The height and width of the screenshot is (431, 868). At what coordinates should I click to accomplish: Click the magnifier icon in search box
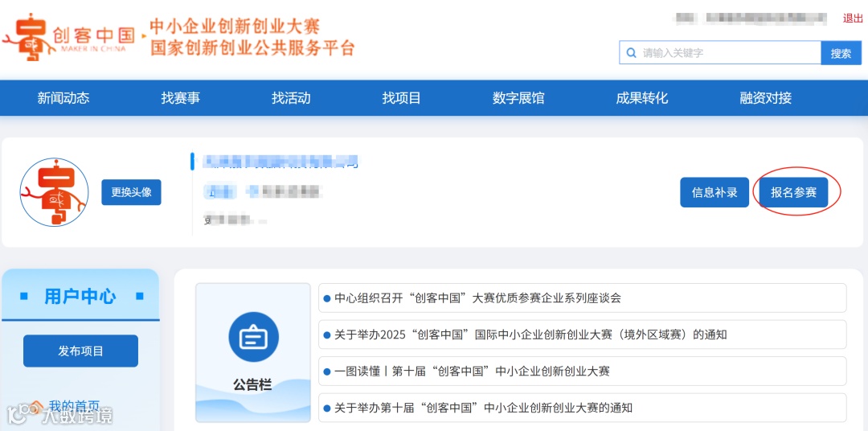pyautogui.click(x=631, y=53)
